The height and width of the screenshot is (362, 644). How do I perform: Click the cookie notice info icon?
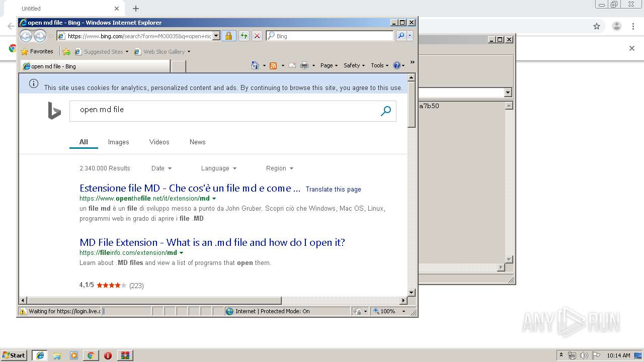pos(34,83)
